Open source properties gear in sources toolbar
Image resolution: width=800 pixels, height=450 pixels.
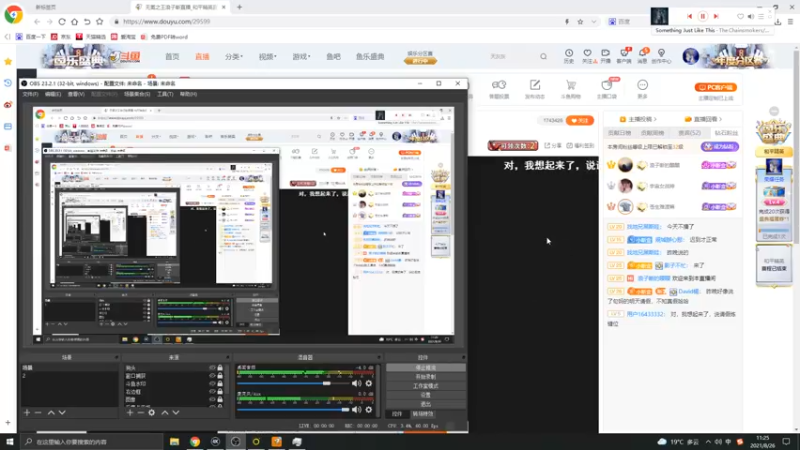tap(152, 412)
